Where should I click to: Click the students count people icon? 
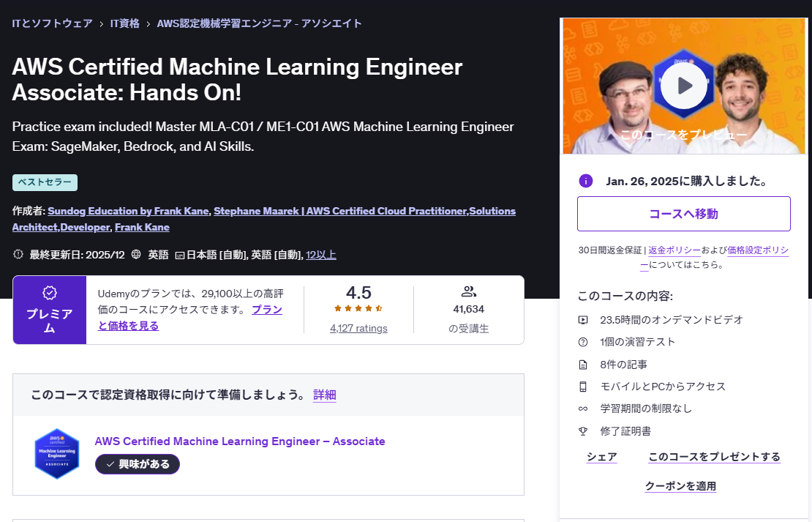coord(469,291)
